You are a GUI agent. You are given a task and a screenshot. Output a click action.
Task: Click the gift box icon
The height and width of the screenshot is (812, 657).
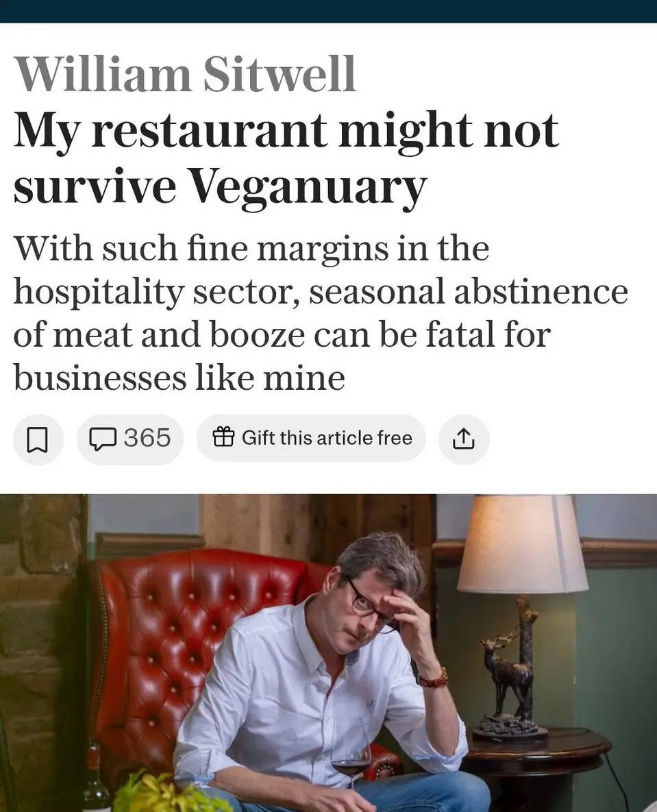(x=223, y=437)
